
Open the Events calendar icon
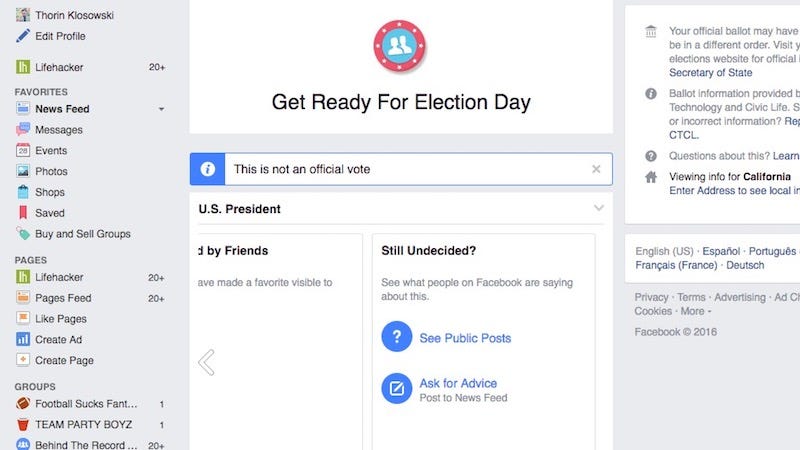point(23,151)
